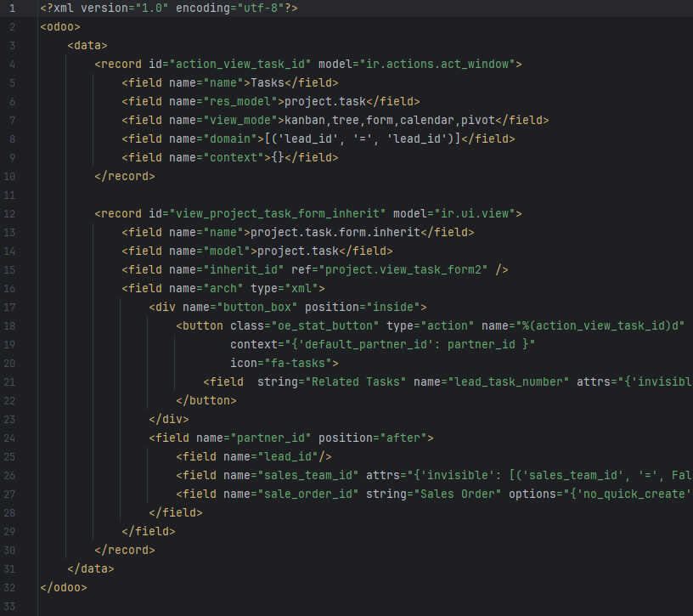
Task: Click gutter line number 21
Action: point(9,382)
